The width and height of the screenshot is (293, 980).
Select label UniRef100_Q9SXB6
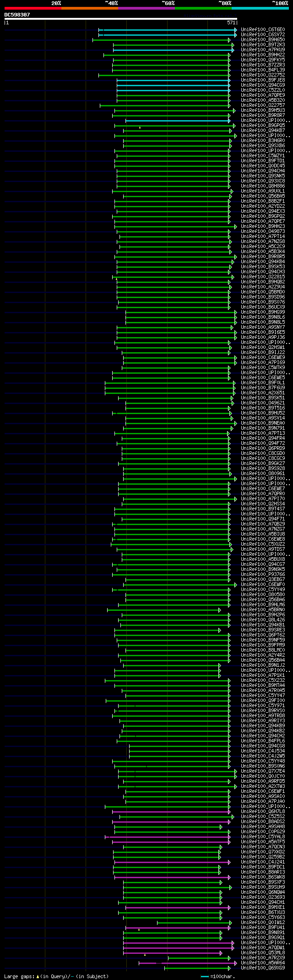click(x=263, y=146)
